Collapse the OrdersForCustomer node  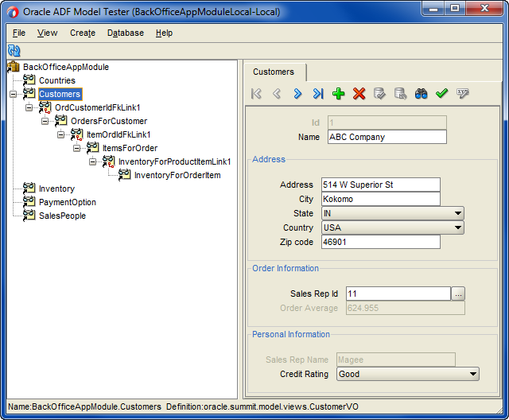pos(45,121)
